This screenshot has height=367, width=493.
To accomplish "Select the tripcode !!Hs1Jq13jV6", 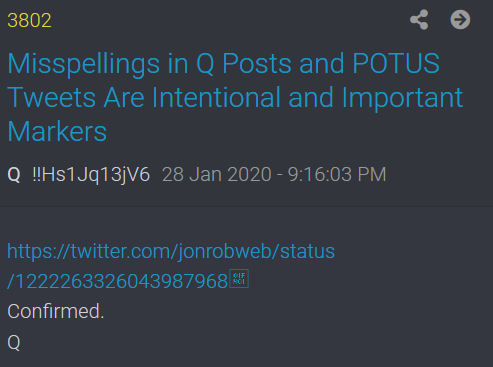I will point(91,174).
